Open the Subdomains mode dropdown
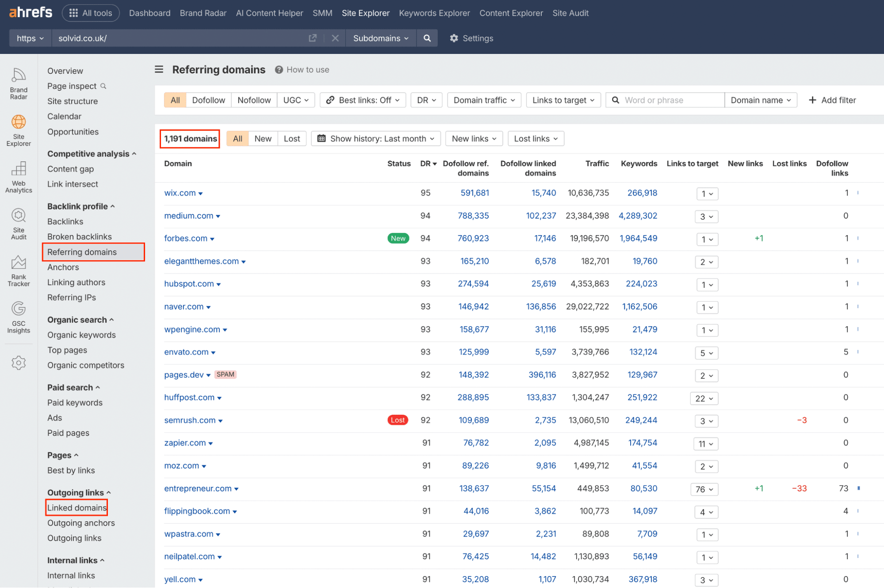The image size is (884, 588). [380, 38]
